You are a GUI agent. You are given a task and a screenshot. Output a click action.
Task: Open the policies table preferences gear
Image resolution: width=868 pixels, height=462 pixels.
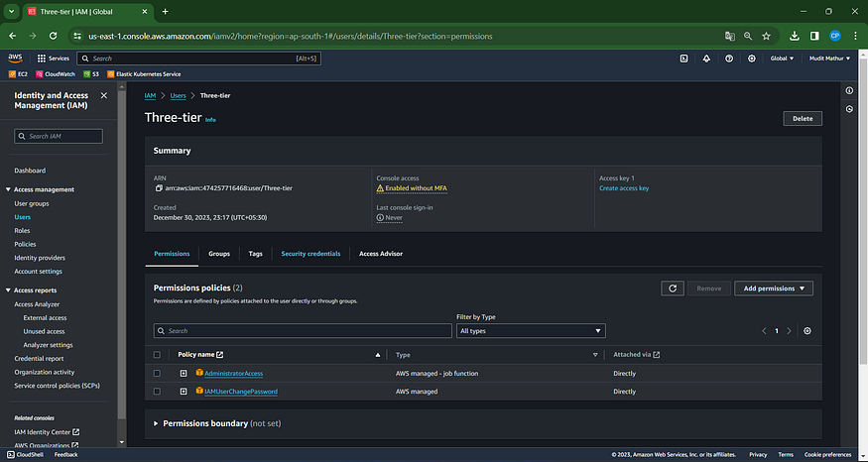click(x=807, y=331)
